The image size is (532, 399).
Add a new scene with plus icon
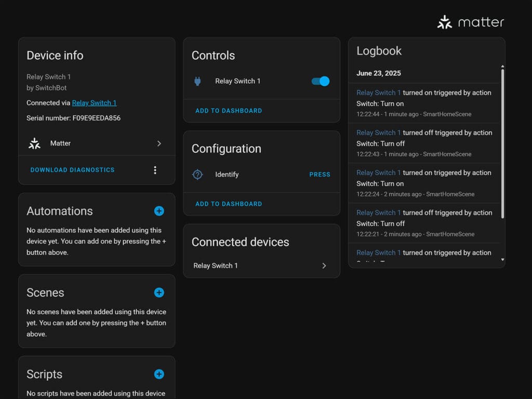pyautogui.click(x=159, y=292)
